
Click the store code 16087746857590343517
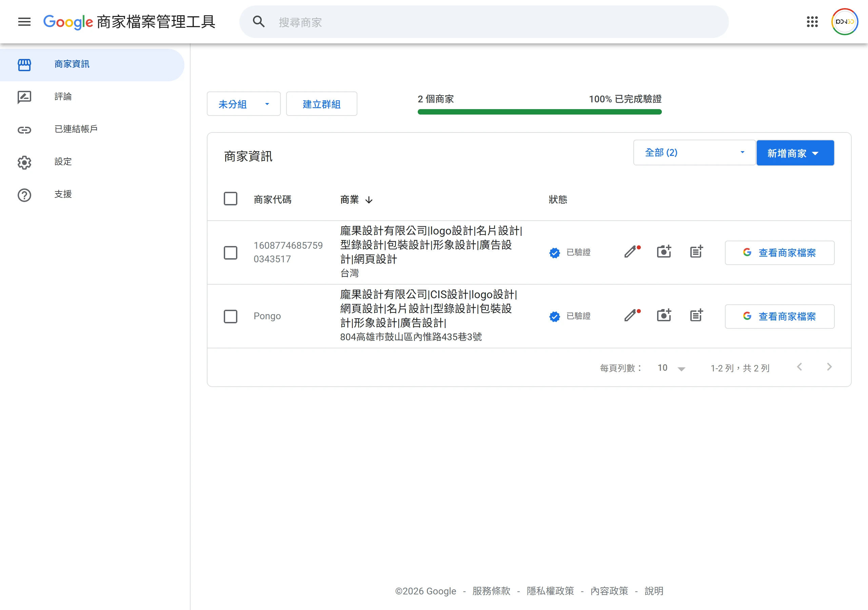tap(288, 252)
